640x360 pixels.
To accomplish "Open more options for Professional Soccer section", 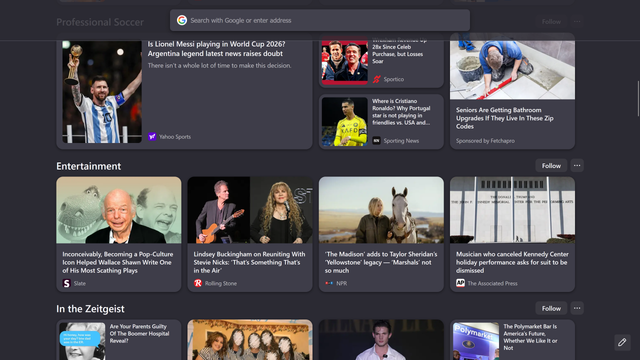I will pos(577,22).
